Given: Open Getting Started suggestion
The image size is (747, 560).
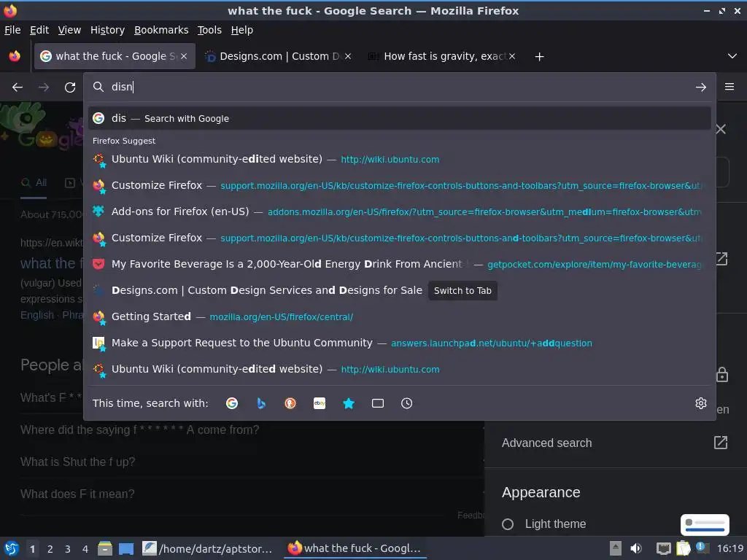Looking at the screenshot, I should [x=400, y=316].
